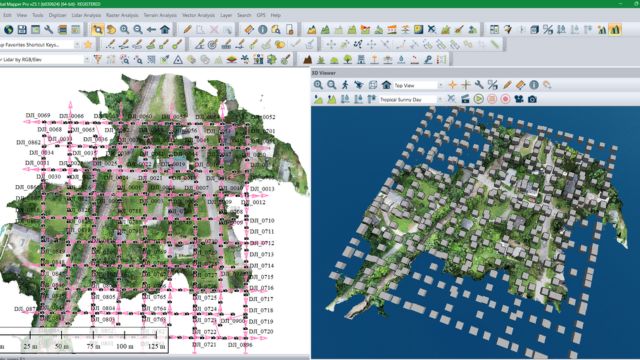Screen dimensions: 640x360
Task: Click the triangle icon in Lidar toolbar
Action: 178,60
